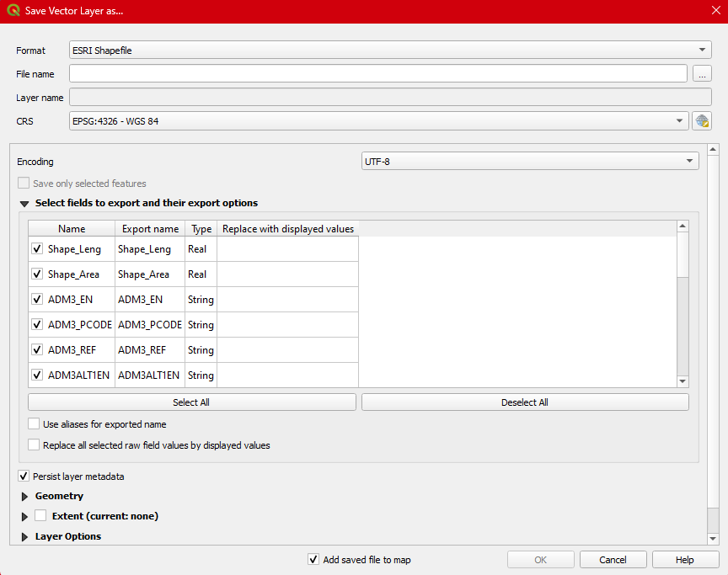Collapse the Select fields to export section

(24, 204)
